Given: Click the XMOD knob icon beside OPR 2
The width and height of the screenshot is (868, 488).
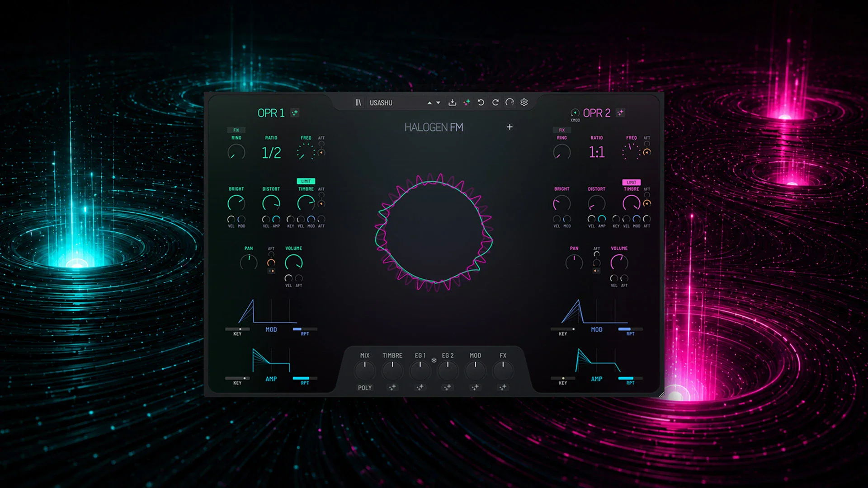Looking at the screenshot, I should click(x=575, y=113).
